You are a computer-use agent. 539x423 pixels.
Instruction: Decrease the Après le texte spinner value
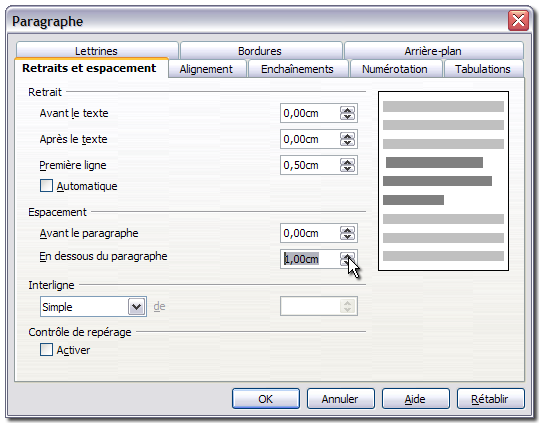coord(348,143)
